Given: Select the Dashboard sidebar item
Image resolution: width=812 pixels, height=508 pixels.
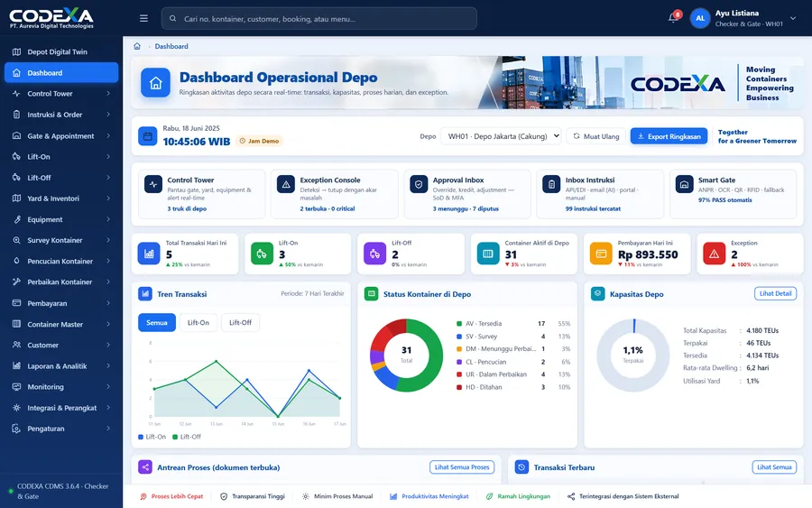Looking at the screenshot, I should (x=61, y=72).
